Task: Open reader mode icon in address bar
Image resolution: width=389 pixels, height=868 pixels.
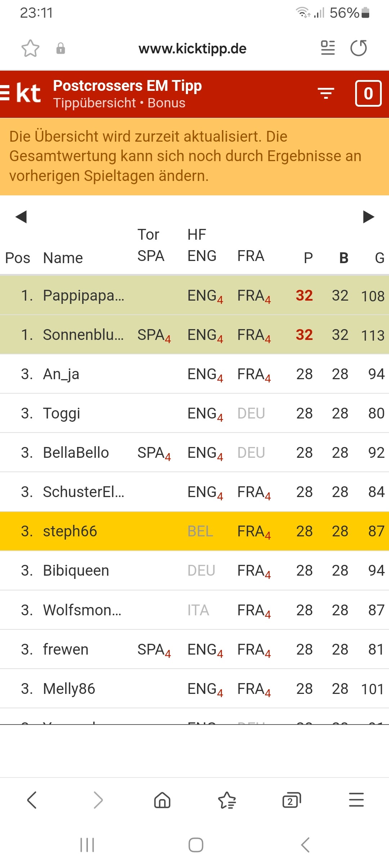Action: [x=328, y=48]
